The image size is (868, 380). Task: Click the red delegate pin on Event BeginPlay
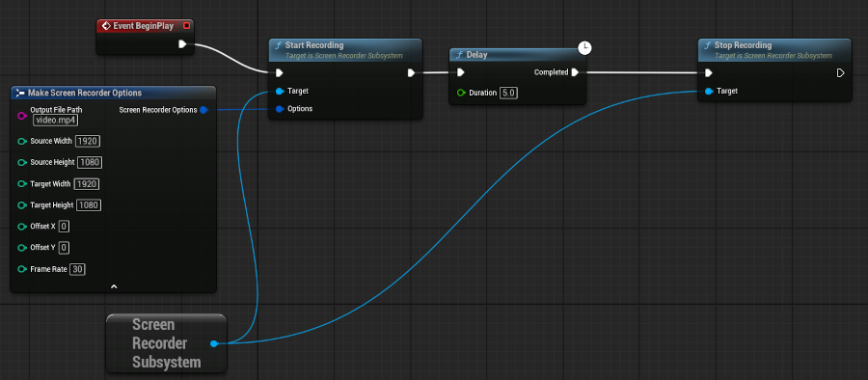click(x=186, y=25)
